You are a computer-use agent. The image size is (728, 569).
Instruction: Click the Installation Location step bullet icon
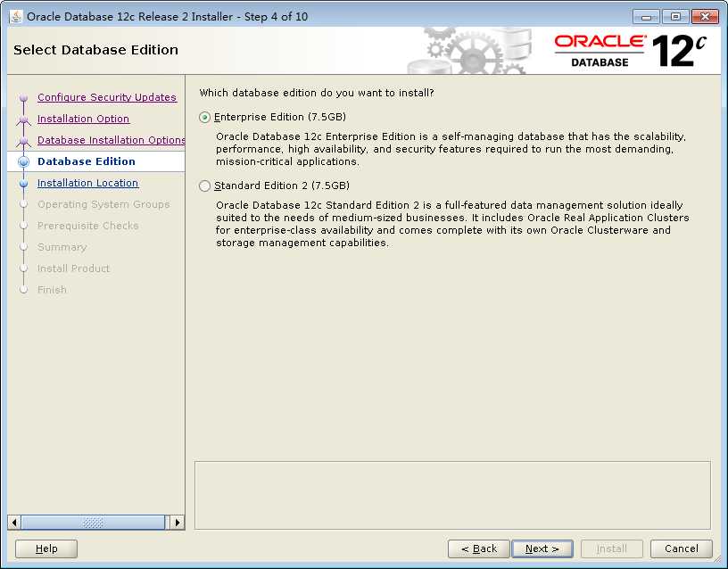[x=24, y=184]
